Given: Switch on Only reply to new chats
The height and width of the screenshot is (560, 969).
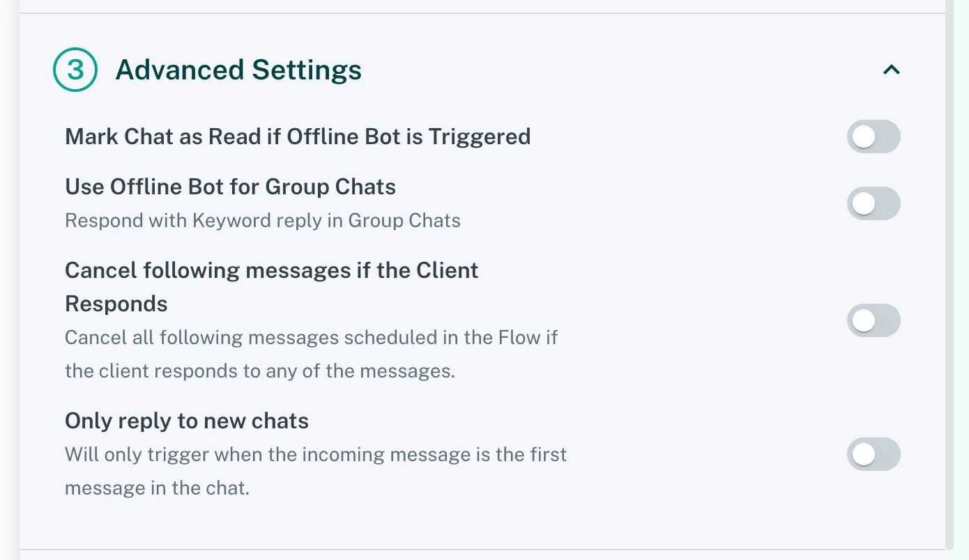Looking at the screenshot, I should coord(873,454).
